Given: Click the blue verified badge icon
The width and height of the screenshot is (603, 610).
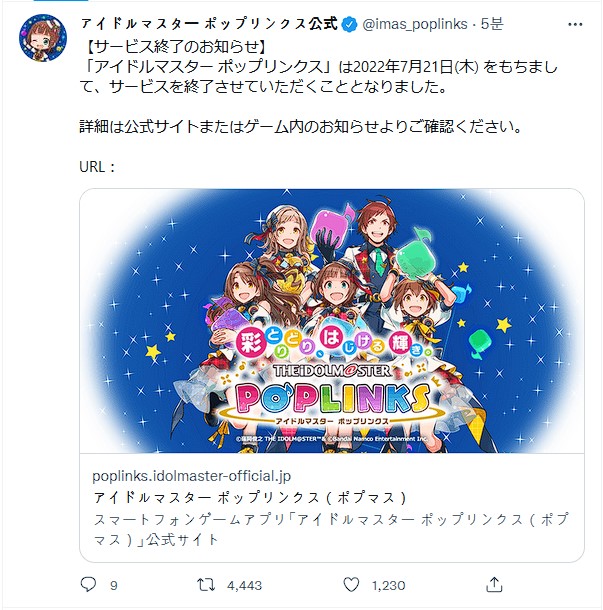Looking at the screenshot, I should [349, 25].
